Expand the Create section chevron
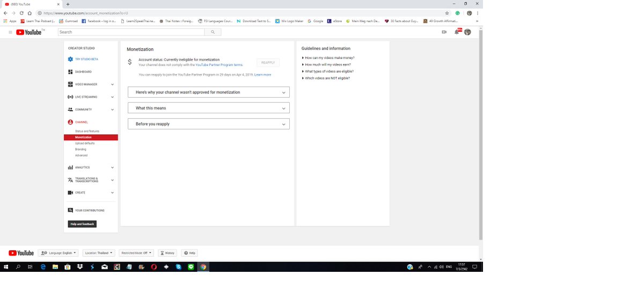The height and width of the screenshot is (296, 644). 112,193
